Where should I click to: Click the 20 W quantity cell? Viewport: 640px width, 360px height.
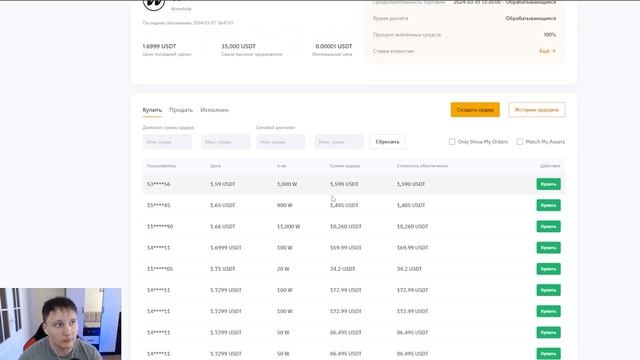point(283,269)
